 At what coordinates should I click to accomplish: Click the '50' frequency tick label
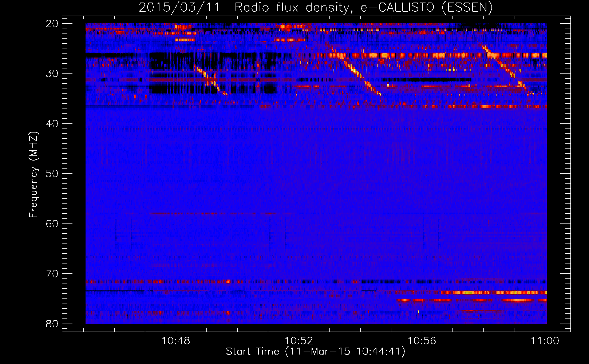click(x=52, y=174)
